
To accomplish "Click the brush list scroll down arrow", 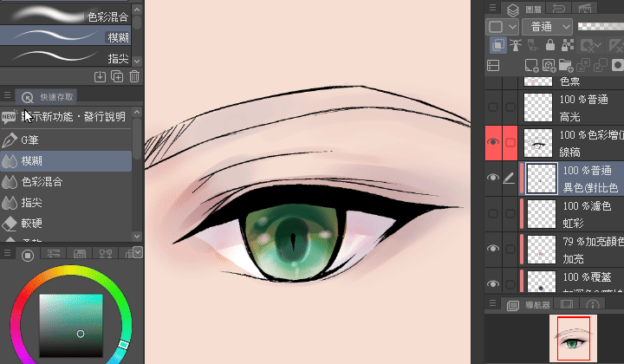I will [x=137, y=61].
